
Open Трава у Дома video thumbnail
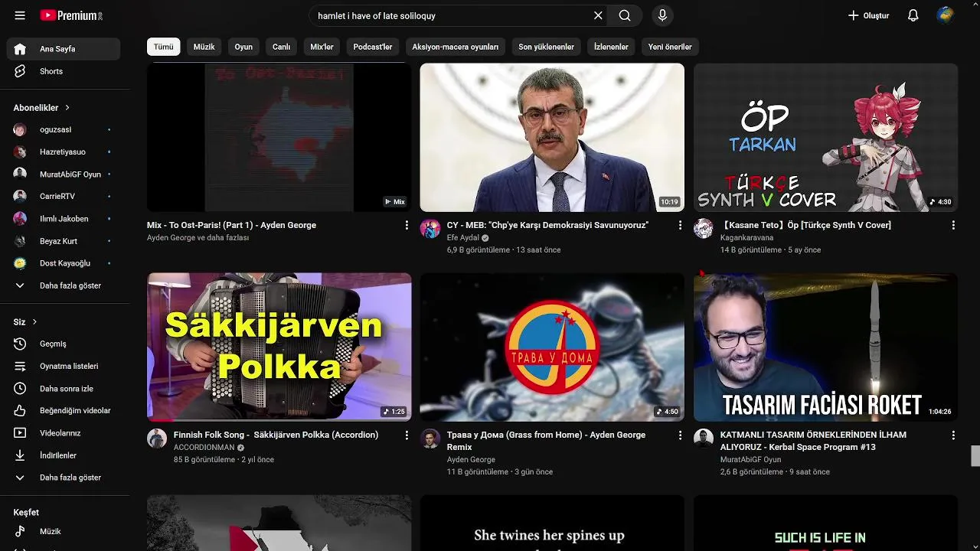tap(552, 347)
